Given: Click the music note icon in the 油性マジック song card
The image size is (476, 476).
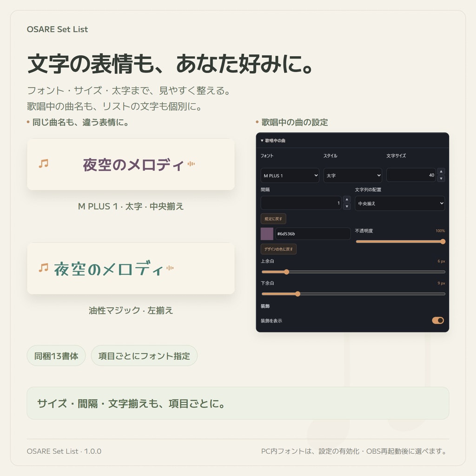Looking at the screenshot, I should (43, 268).
